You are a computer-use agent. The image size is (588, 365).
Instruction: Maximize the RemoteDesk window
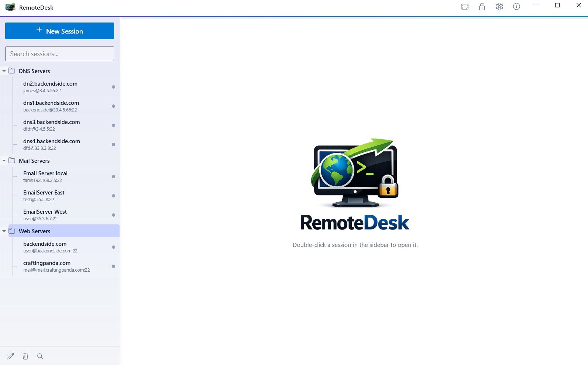[557, 5]
